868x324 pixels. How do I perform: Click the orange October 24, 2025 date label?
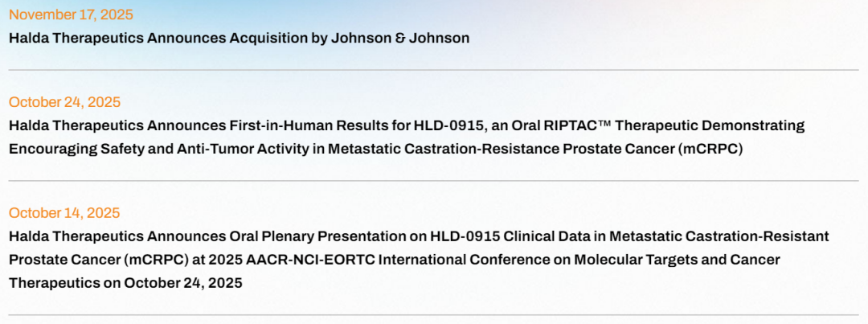64,102
